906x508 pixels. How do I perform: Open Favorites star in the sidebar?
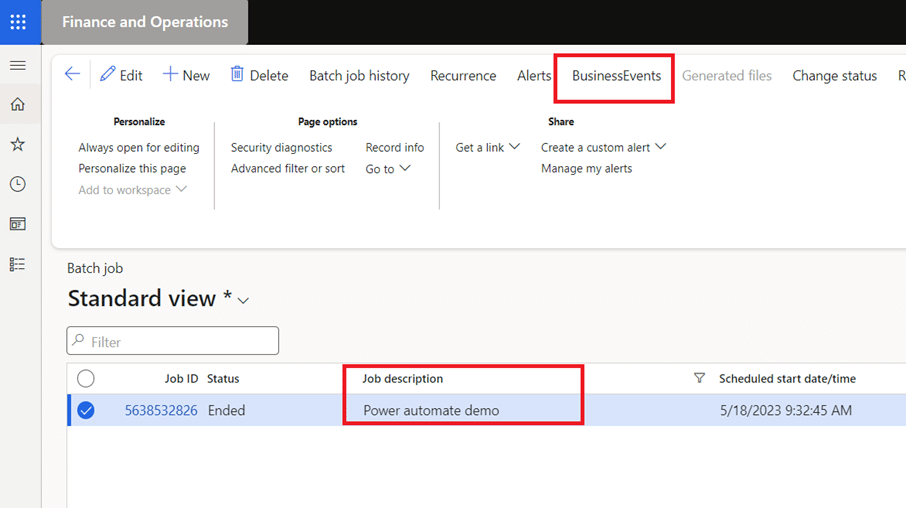[x=18, y=144]
